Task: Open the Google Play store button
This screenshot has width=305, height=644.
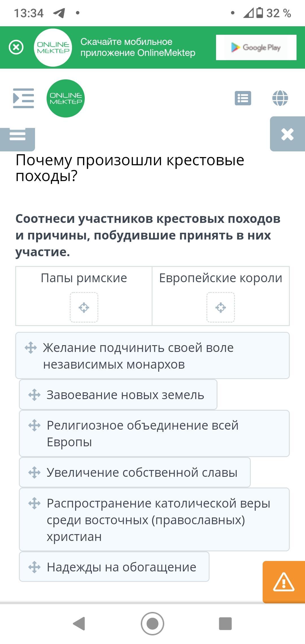Action: [x=256, y=47]
